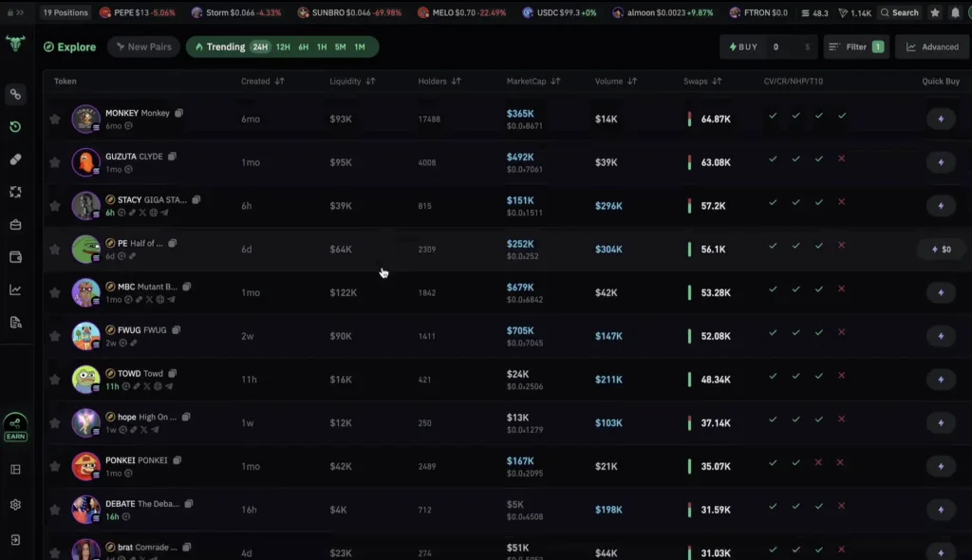Switch to the New Pairs tab
Image resolution: width=972 pixels, height=560 pixels.
[x=143, y=47]
